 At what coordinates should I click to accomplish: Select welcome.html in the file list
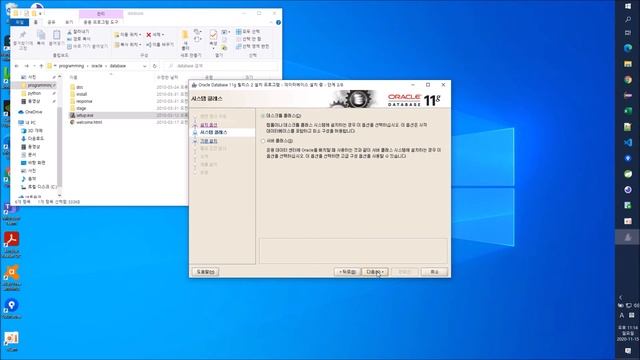[89, 122]
